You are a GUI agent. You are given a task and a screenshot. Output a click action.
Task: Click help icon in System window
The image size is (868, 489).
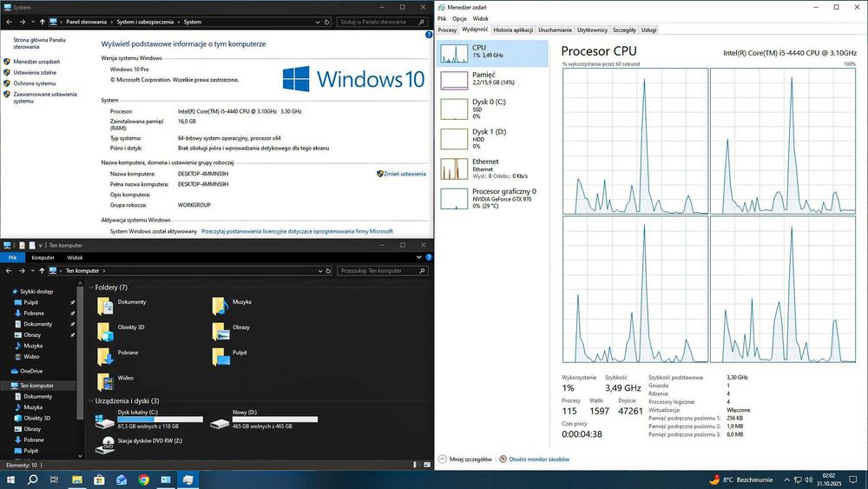[429, 35]
